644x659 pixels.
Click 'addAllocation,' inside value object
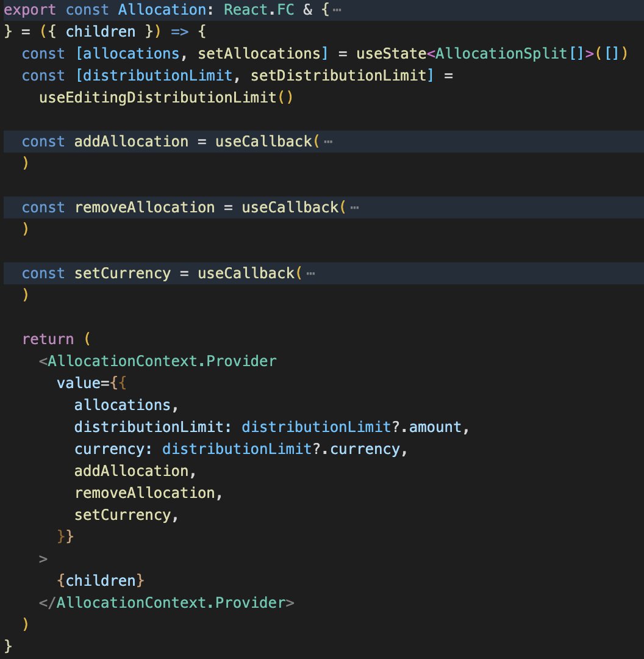point(135,471)
